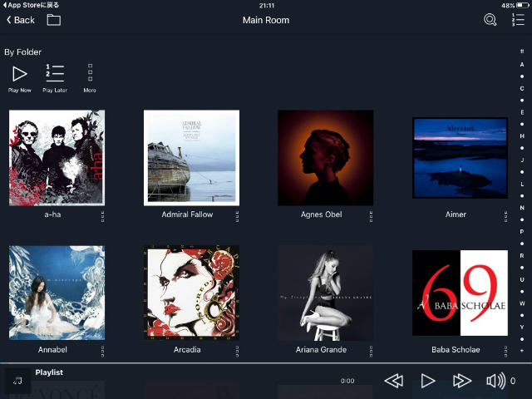Jump to letter A in index
Screen dimensions: 532x399
click(x=522, y=65)
